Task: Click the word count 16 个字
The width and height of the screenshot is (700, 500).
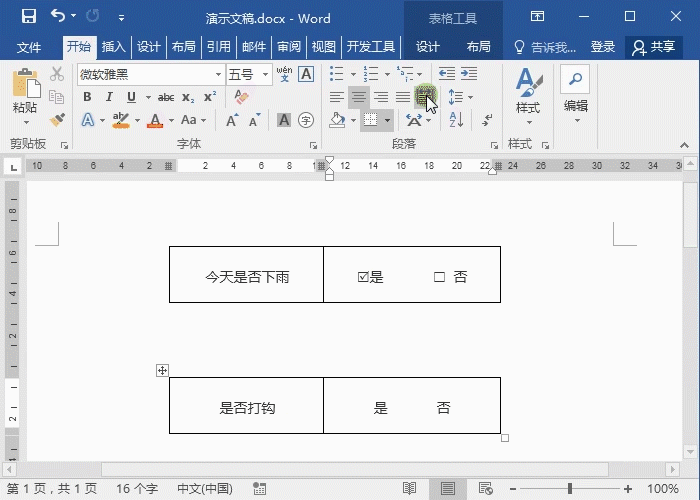Action: (x=137, y=488)
